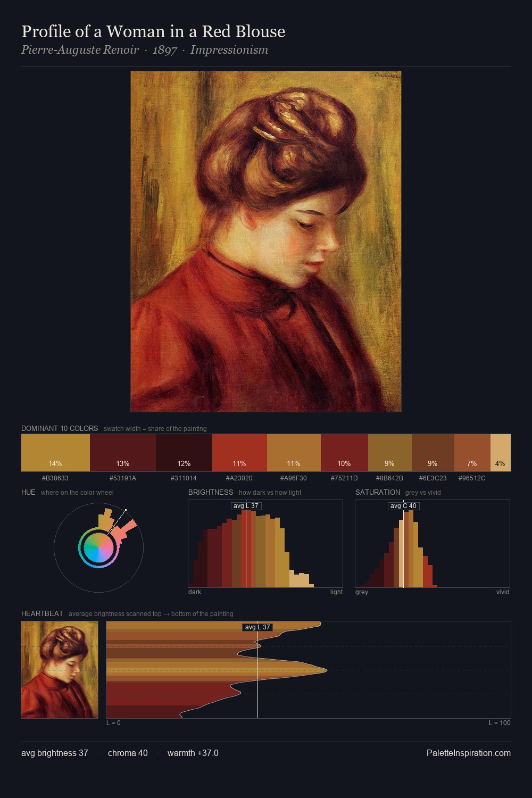The image size is (532, 798).
Task: Click the #75211D hex code label
Action: click(344, 478)
